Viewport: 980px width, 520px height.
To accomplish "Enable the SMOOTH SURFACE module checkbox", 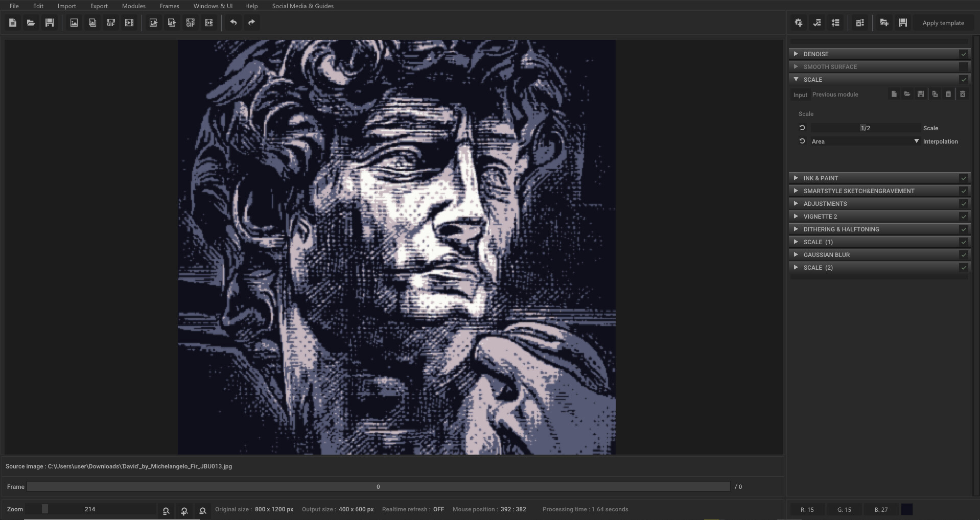I will (x=964, y=66).
